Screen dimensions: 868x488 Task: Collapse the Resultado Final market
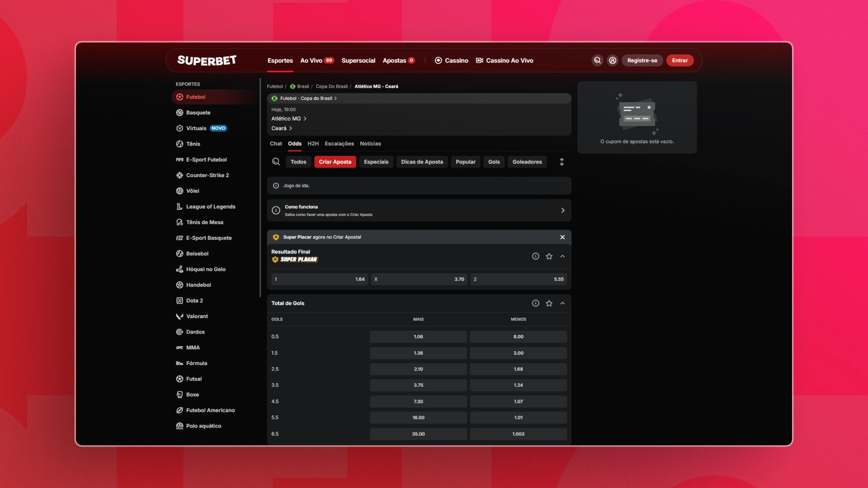point(563,256)
